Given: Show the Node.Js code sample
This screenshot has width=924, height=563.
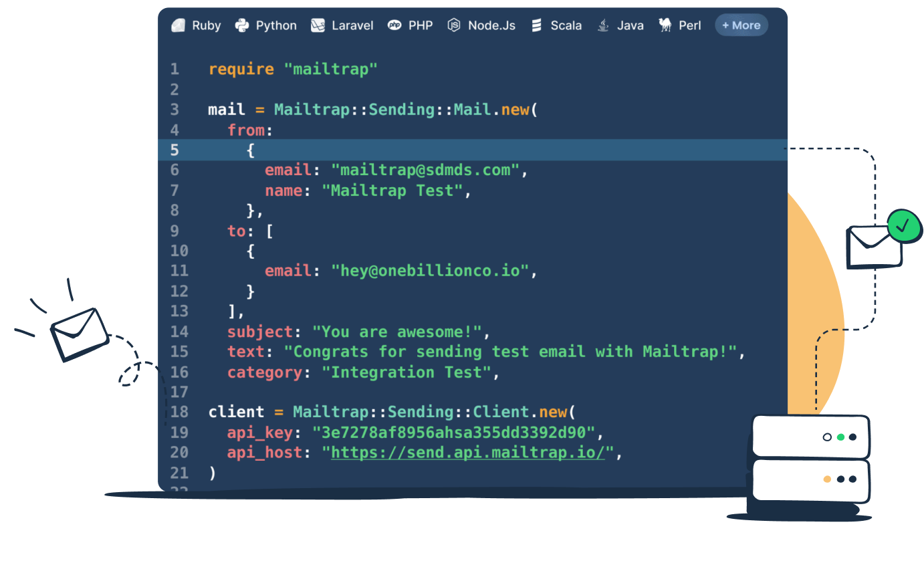Looking at the screenshot, I should [x=481, y=25].
